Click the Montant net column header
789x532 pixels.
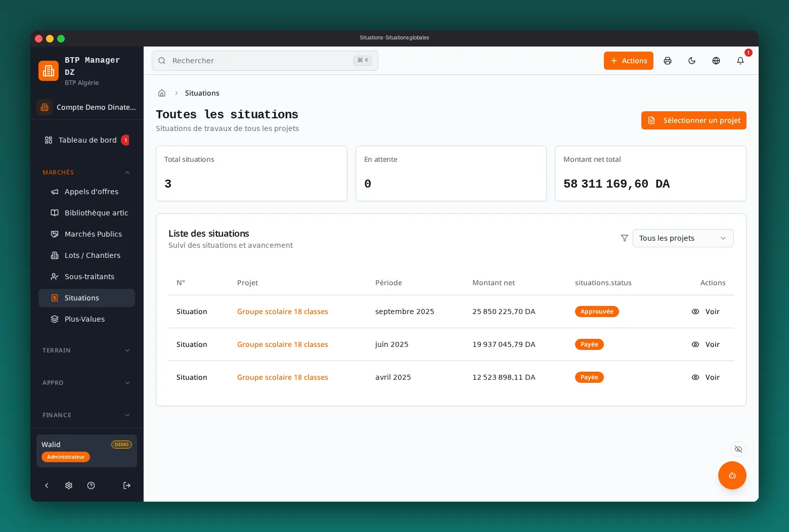click(494, 283)
